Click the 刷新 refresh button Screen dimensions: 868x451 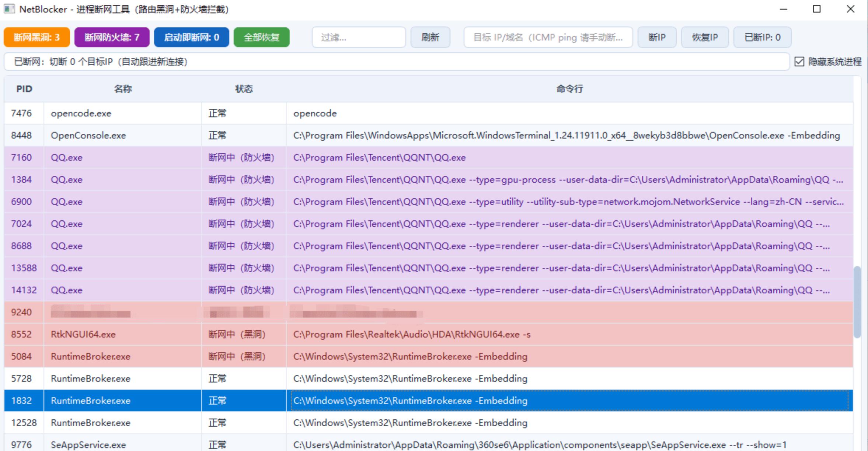[430, 37]
